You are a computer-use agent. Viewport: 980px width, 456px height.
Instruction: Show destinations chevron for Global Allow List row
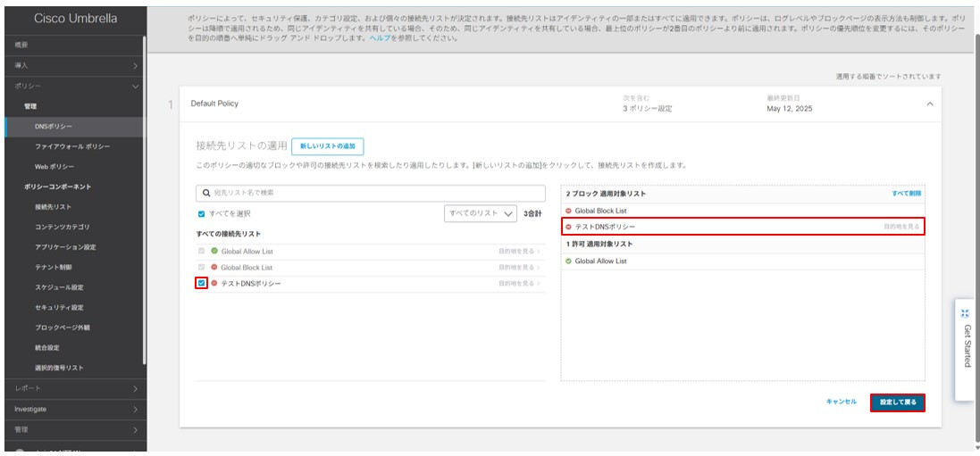point(539,251)
